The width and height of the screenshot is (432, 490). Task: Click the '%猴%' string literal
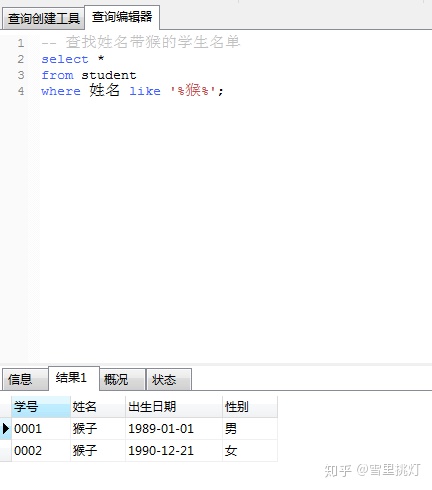pyautogui.click(x=193, y=90)
